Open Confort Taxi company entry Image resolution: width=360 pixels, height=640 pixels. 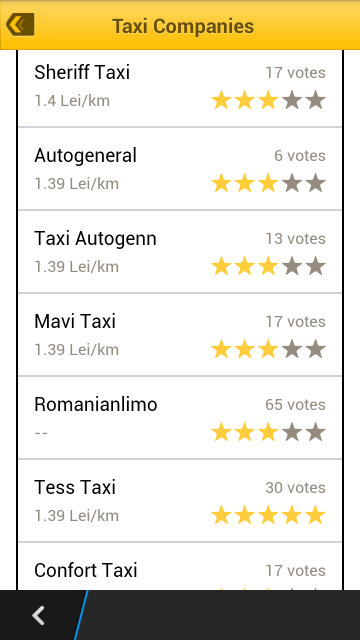pos(180,567)
